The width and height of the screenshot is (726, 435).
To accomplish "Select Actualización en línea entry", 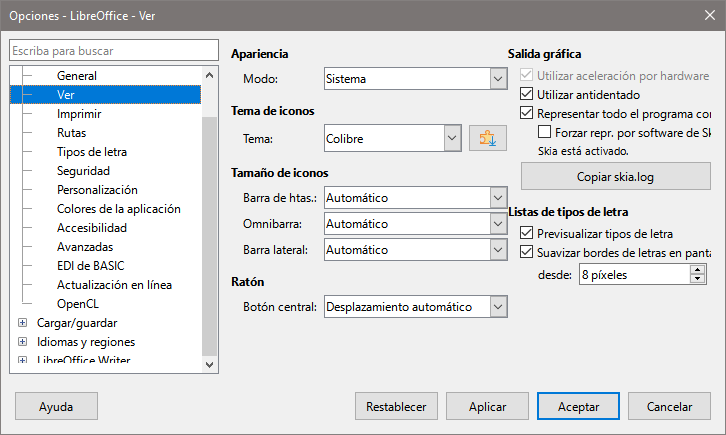I will click(x=114, y=284).
